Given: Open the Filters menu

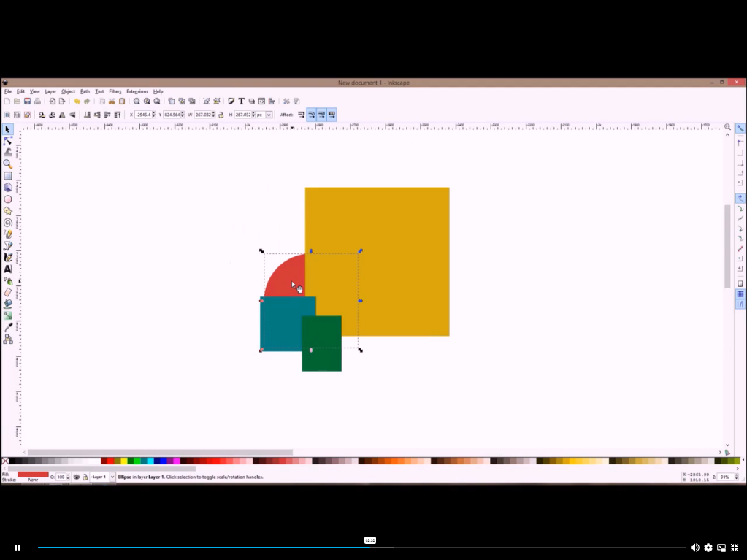Looking at the screenshot, I should (115, 91).
